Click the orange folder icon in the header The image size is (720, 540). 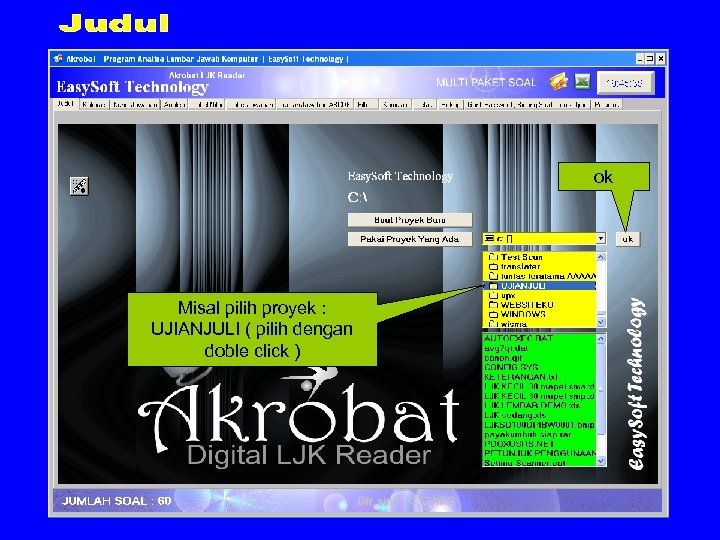click(558, 82)
